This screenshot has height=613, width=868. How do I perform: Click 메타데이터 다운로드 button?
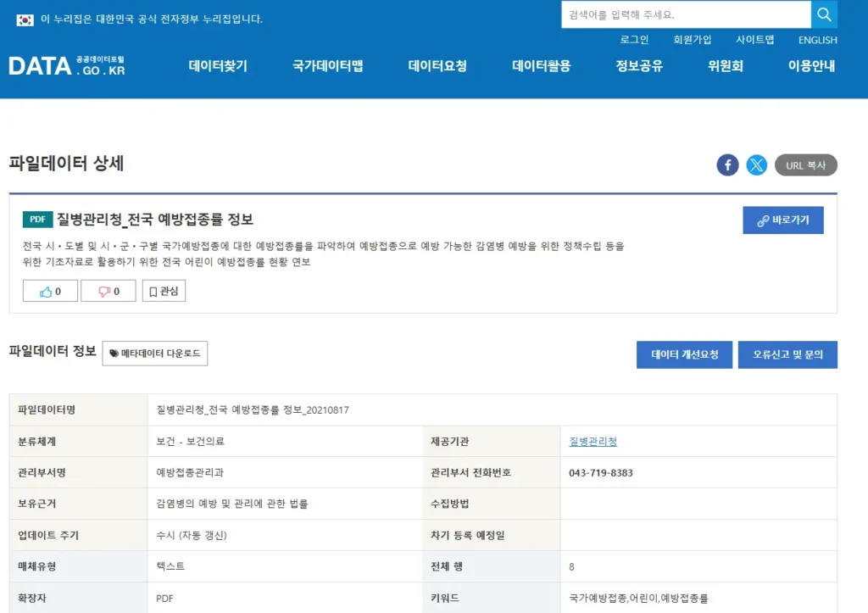[x=155, y=354]
